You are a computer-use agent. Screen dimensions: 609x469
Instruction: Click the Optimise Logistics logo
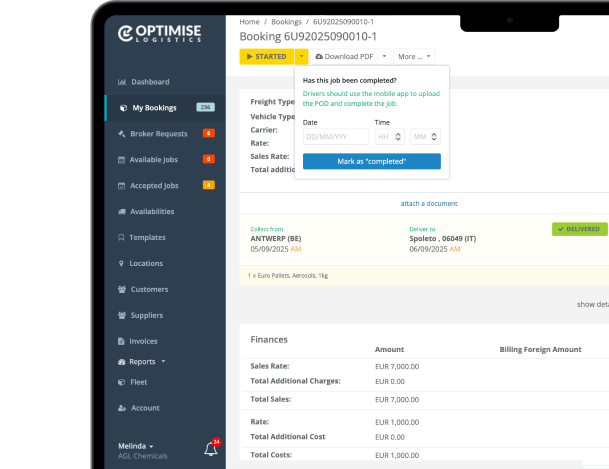[x=160, y=34]
